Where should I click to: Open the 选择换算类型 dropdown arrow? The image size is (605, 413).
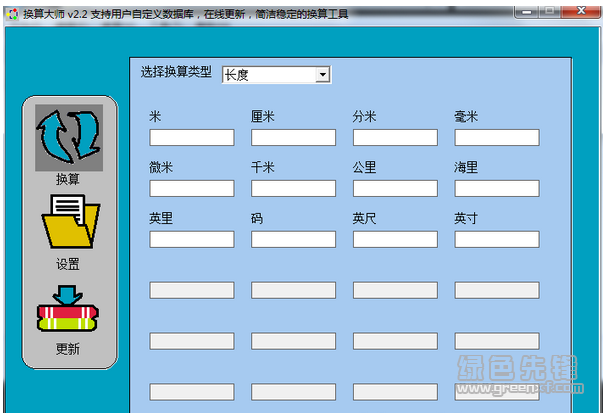coord(323,74)
